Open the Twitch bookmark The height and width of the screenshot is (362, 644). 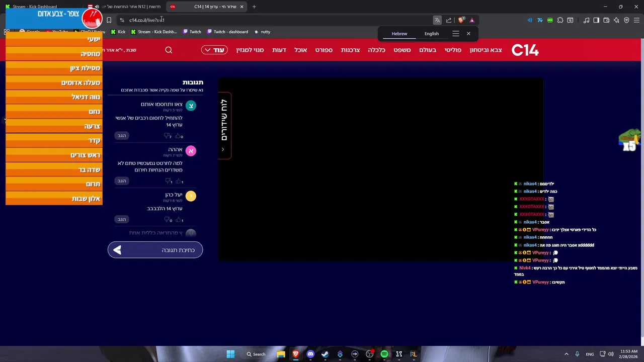point(192,32)
